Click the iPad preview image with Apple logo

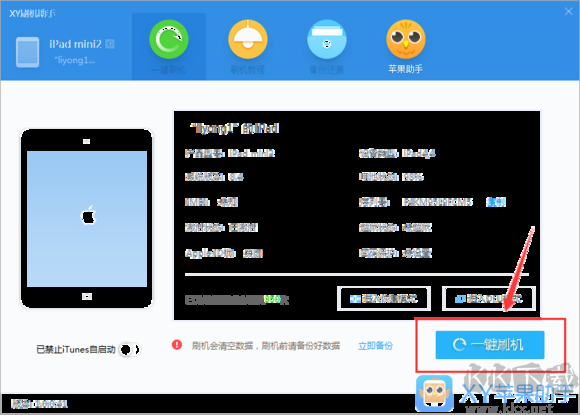click(87, 218)
